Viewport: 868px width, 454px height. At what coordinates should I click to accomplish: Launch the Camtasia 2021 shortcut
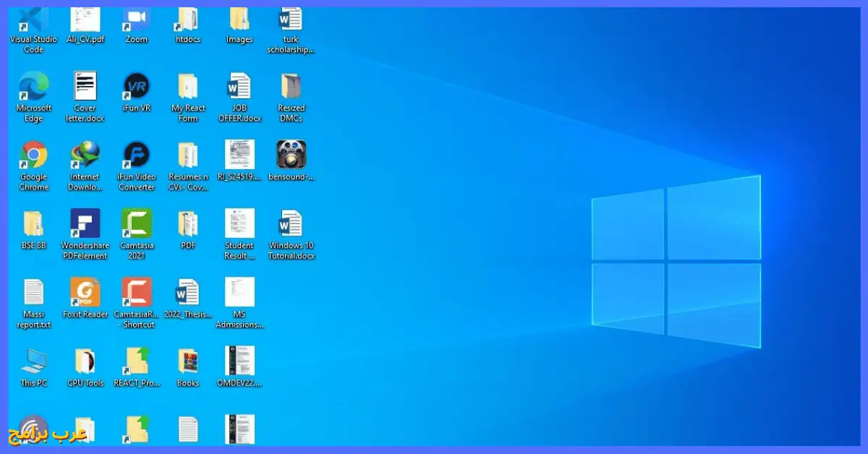(x=136, y=234)
